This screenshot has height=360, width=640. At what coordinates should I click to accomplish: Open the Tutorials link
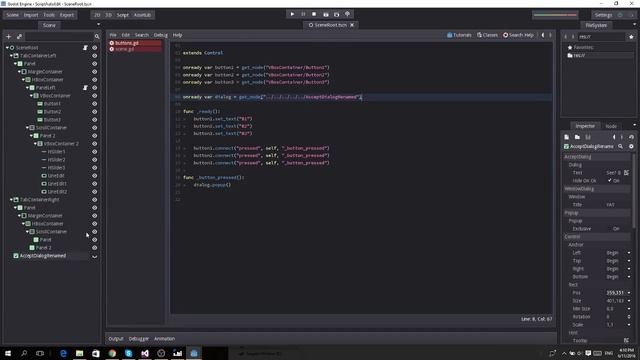[x=459, y=35]
